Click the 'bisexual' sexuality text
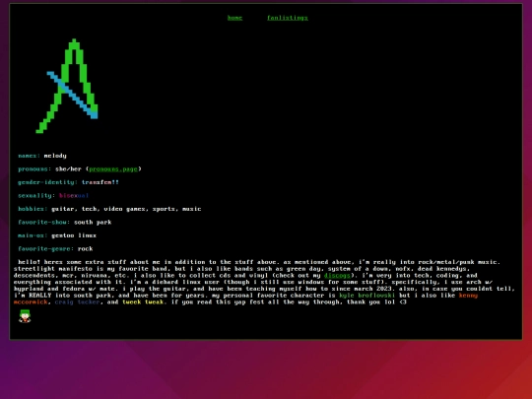 (x=74, y=195)
